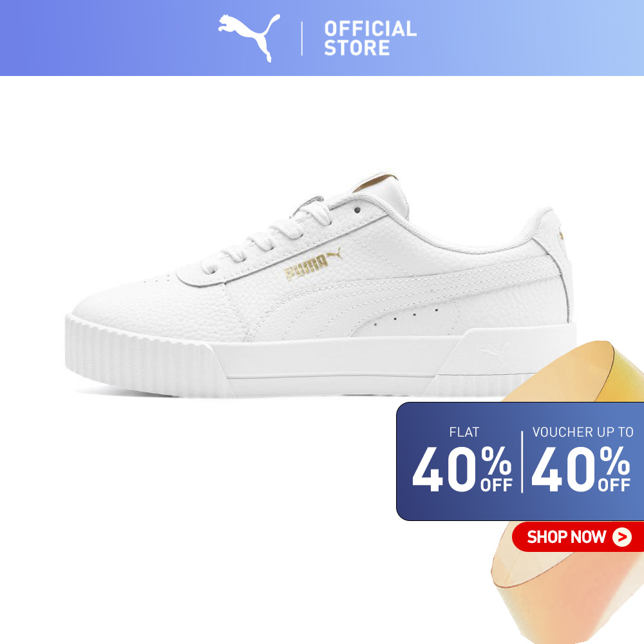Click the vertical divider in header
The height and width of the screenshot is (644, 644).
302,39
